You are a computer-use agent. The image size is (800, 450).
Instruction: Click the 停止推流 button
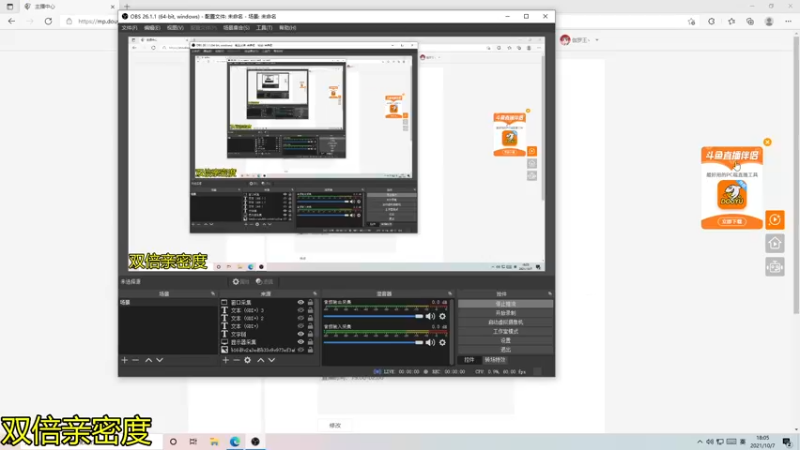click(505, 304)
